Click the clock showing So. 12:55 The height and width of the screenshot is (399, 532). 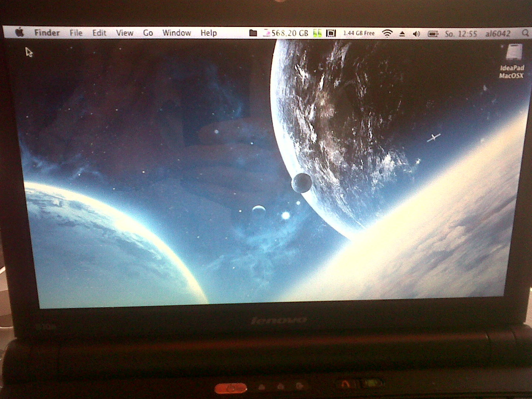(461, 34)
